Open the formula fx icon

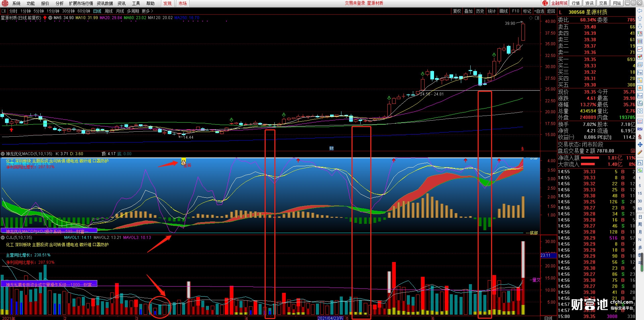point(640,103)
